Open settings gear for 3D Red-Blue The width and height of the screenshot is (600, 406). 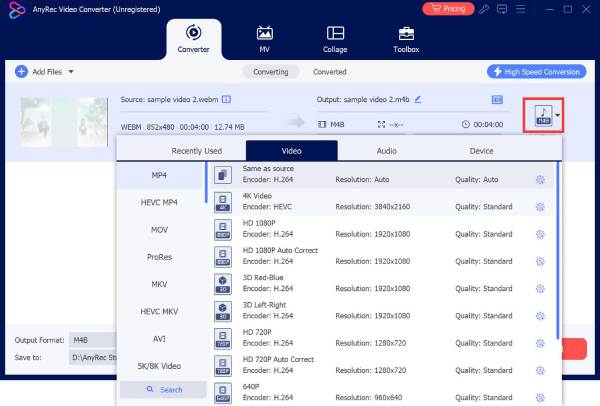[540, 289]
